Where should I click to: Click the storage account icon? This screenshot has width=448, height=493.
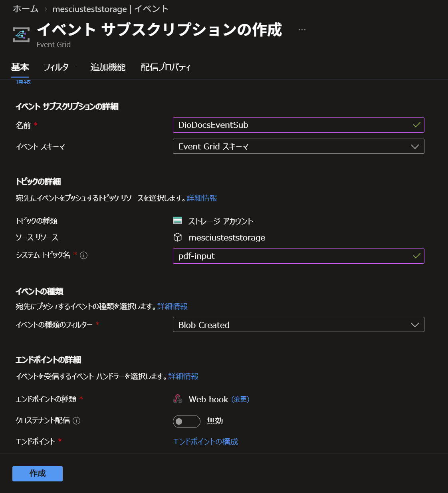coord(178,221)
